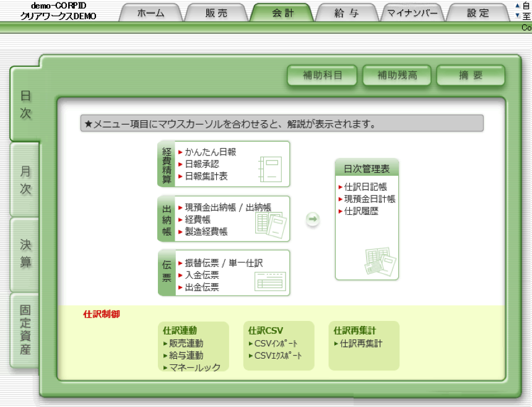This screenshot has width=532, height=407.
Task: Open マネールック link
Action: (194, 367)
